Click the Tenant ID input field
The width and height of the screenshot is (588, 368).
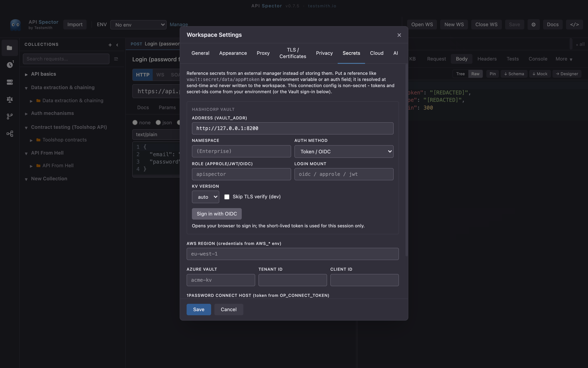tap(293, 280)
